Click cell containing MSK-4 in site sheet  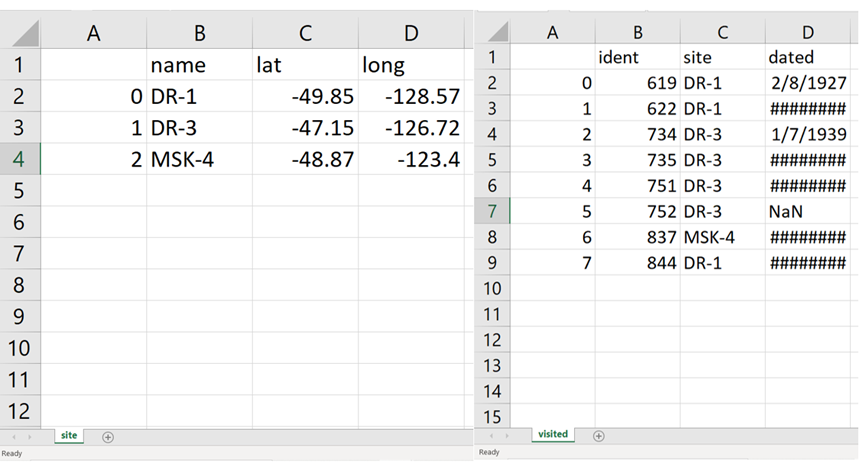(x=199, y=159)
